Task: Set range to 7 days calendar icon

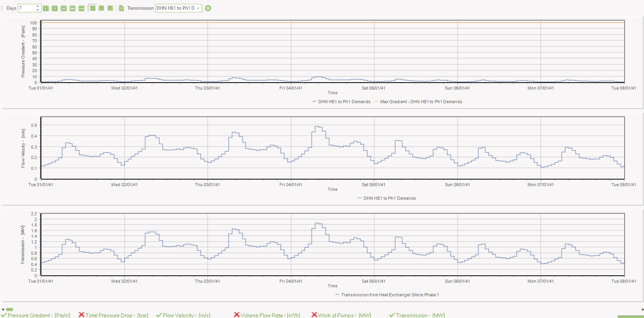Action: [55, 8]
